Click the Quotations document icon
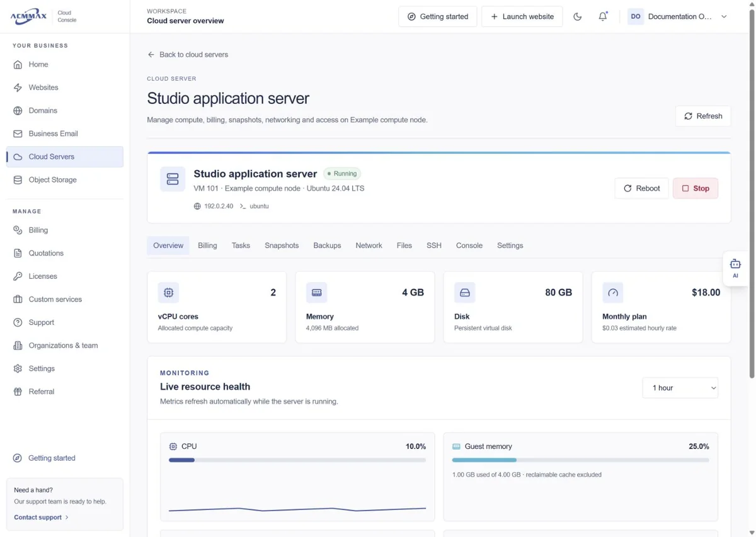756x537 pixels. click(x=18, y=253)
